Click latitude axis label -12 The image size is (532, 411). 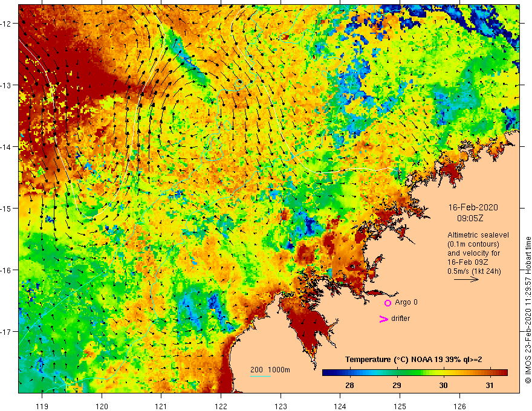(6, 24)
